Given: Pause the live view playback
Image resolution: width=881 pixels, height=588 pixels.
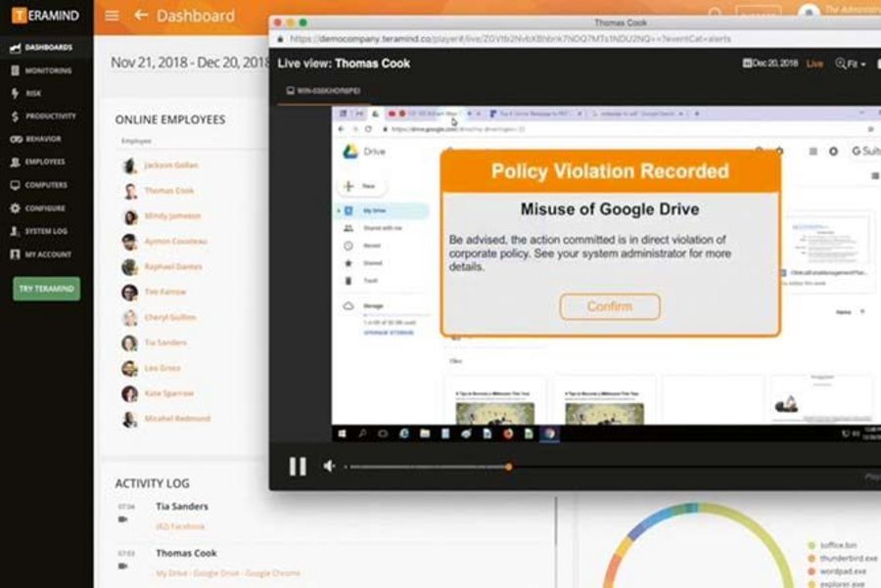Looking at the screenshot, I should [x=298, y=466].
